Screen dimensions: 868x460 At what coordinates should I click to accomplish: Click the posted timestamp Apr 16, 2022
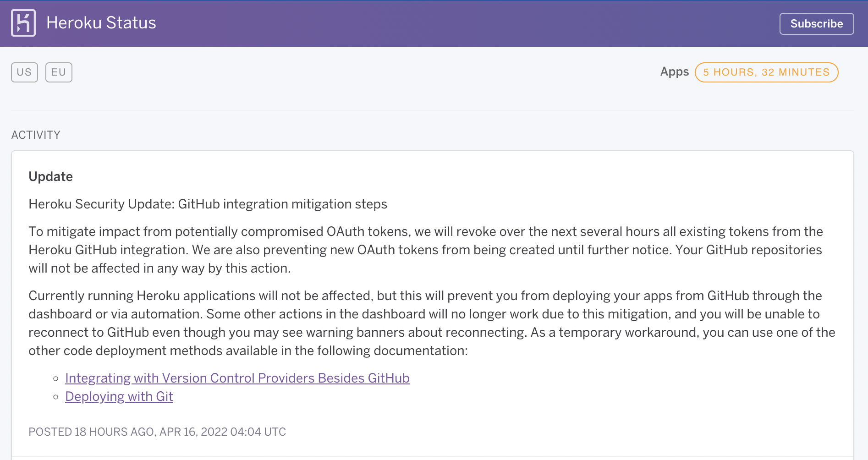(x=157, y=432)
